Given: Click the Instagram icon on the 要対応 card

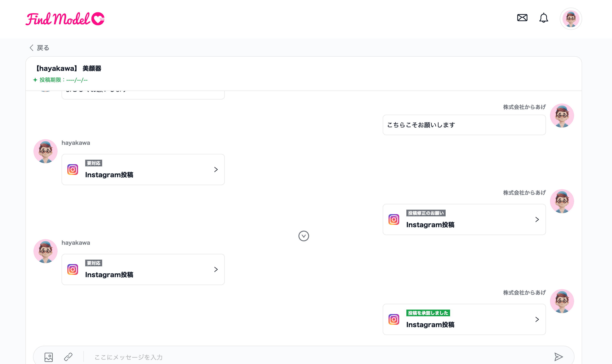Looking at the screenshot, I should [x=73, y=169].
